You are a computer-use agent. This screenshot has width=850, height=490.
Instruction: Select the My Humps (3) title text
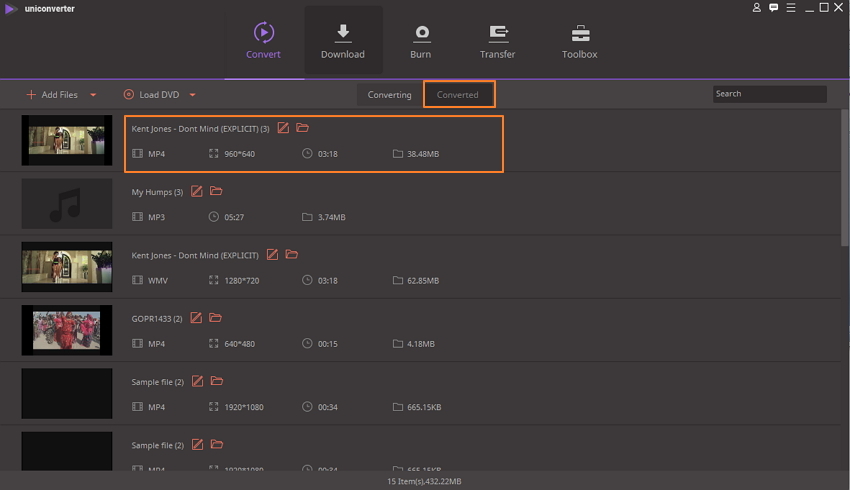point(157,192)
